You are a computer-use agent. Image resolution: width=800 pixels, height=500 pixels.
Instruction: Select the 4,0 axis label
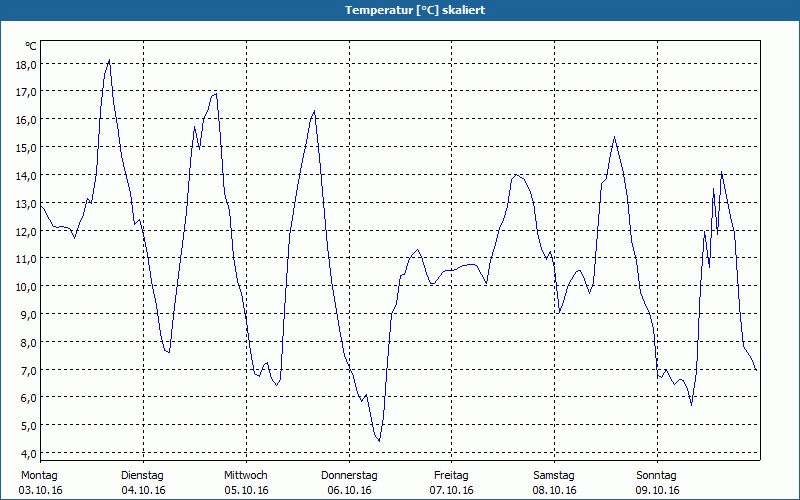pos(28,454)
